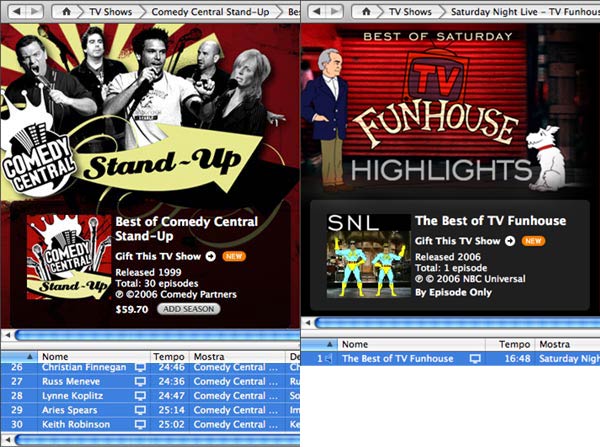Viewport: 600px width, 447px height.
Task: Sort by Mostra column in TV Funhouse list
Action: [567, 344]
